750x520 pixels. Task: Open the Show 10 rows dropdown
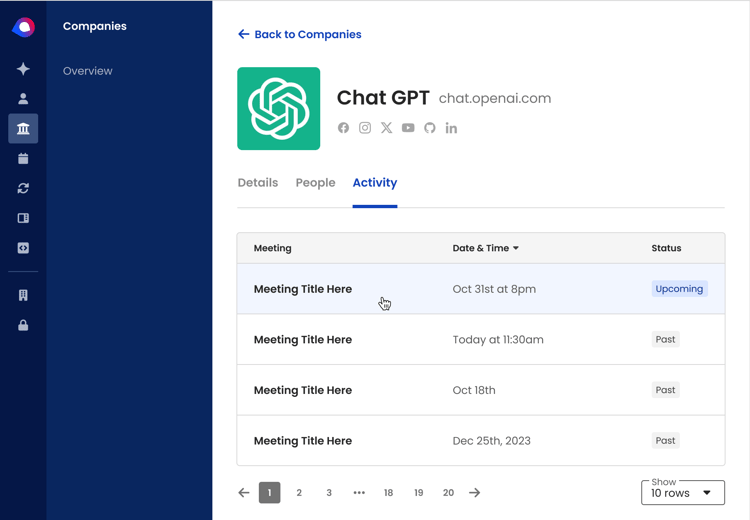pos(683,493)
